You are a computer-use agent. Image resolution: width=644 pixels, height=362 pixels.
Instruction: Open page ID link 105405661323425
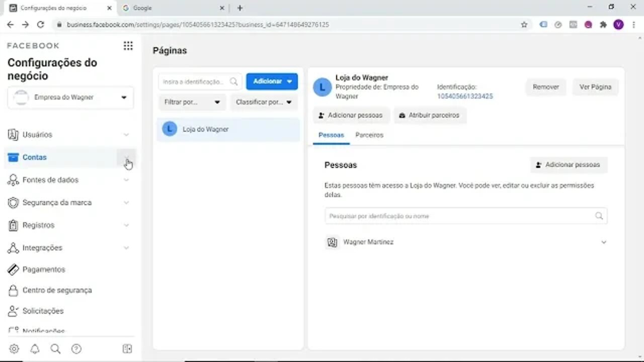tap(465, 96)
